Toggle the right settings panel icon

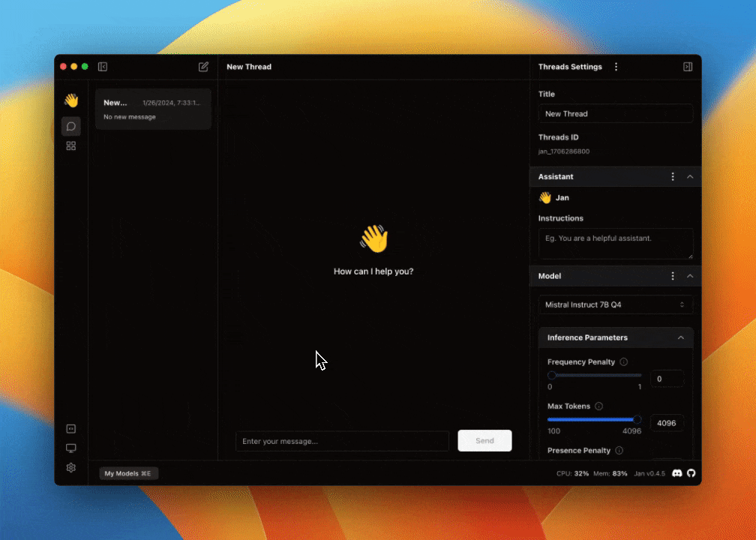coord(688,67)
